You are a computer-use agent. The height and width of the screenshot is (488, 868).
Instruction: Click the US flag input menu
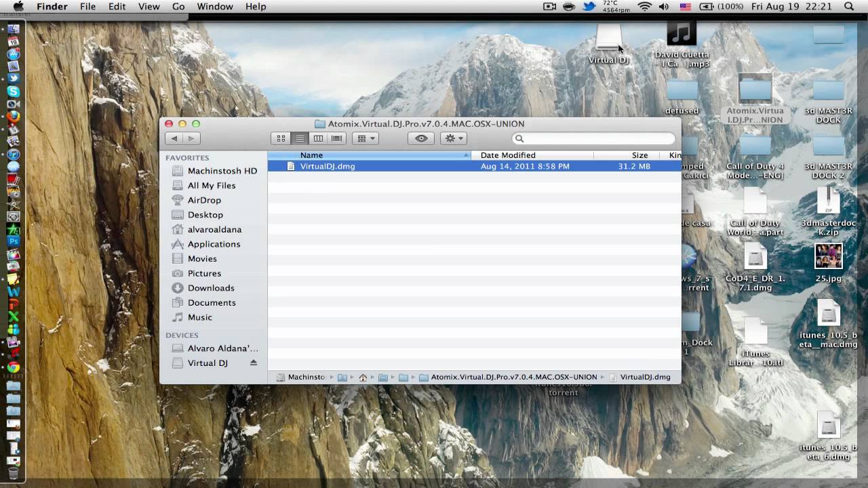[685, 7]
